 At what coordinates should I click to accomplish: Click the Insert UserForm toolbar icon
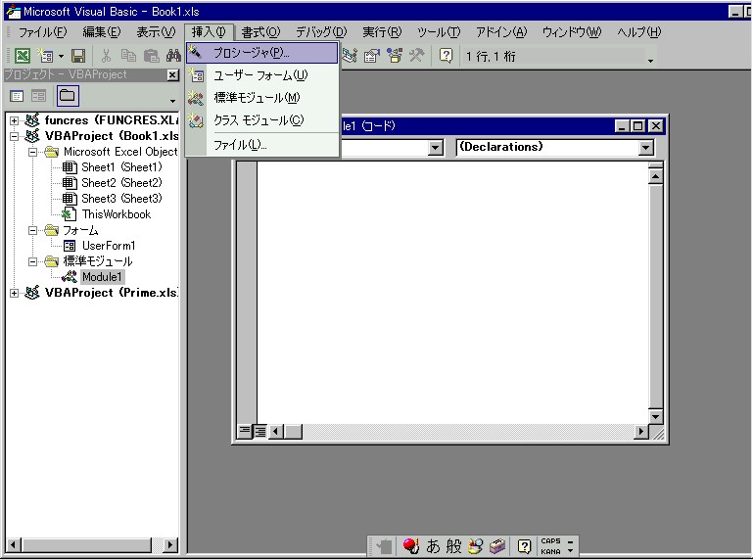click(46, 56)
